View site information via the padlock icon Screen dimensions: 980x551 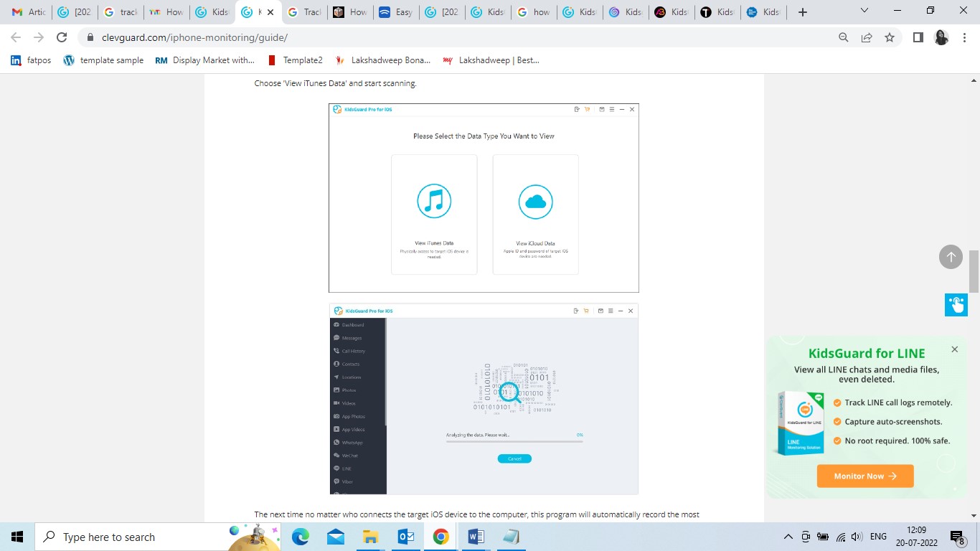click(x=90, y=37)
